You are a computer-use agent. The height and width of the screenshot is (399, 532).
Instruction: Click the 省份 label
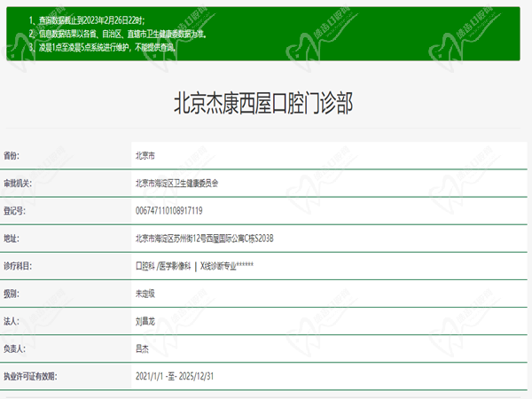pos(12,156)
